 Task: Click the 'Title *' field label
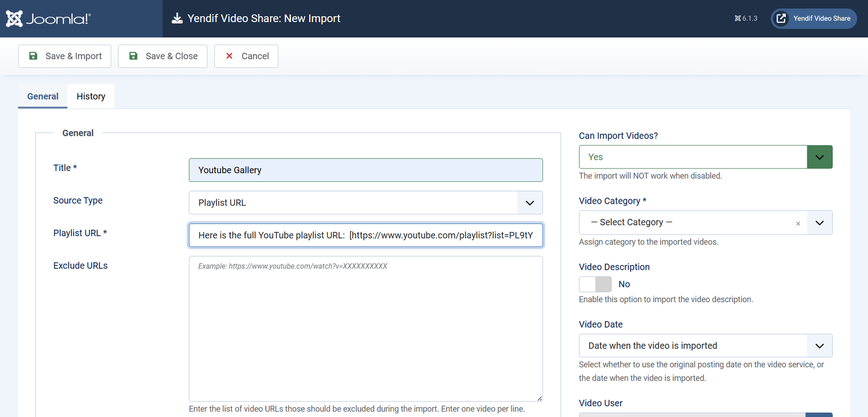pyautogui.click(x=65, y=168)
